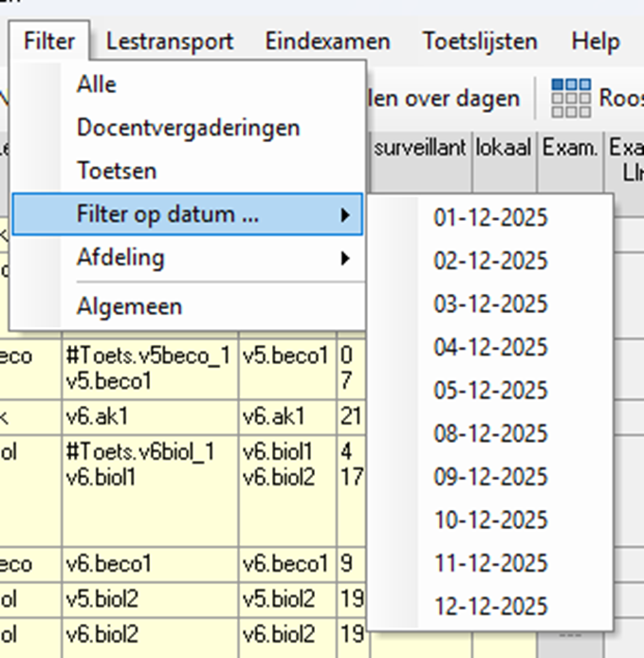This screenshot has width=644, height=658.
Task: Pick date 03-12-2025 from submenu
Action: tap(490, 303)
